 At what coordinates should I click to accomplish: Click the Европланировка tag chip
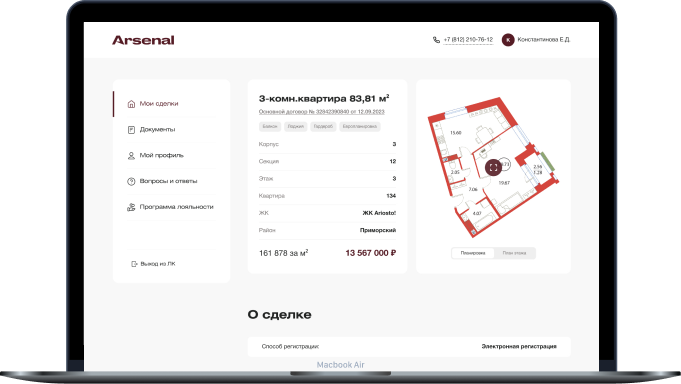click(360, 126)
